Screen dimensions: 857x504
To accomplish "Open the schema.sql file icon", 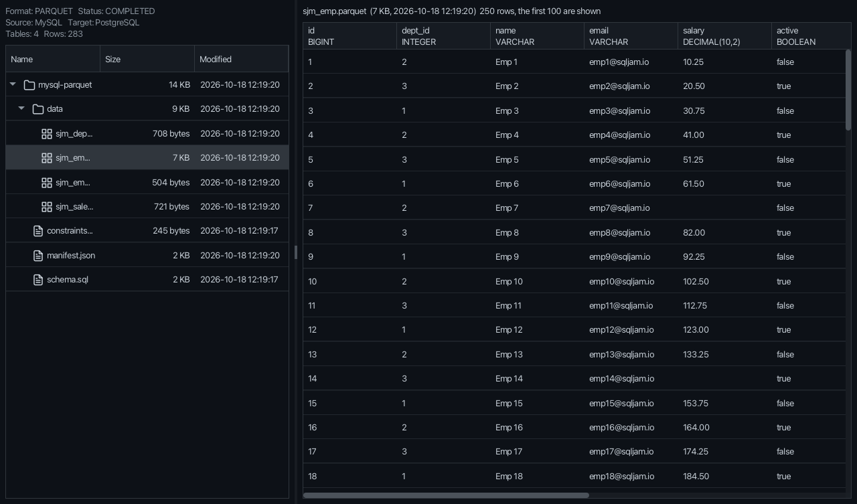I will pos(38,280).
